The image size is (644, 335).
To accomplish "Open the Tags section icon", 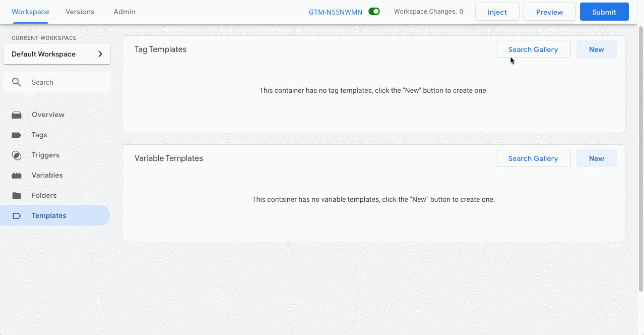I will pyautogui.click(x=16, y=135).
